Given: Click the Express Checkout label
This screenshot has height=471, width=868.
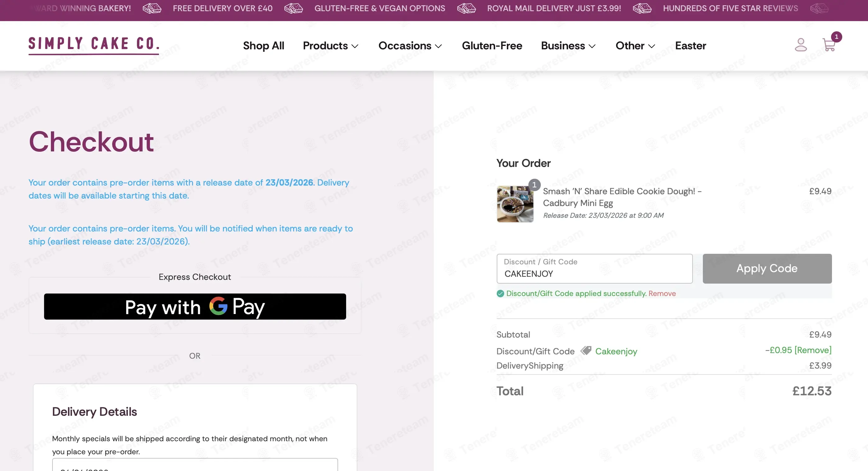Looking at the screenshot, I should (195, 277).
